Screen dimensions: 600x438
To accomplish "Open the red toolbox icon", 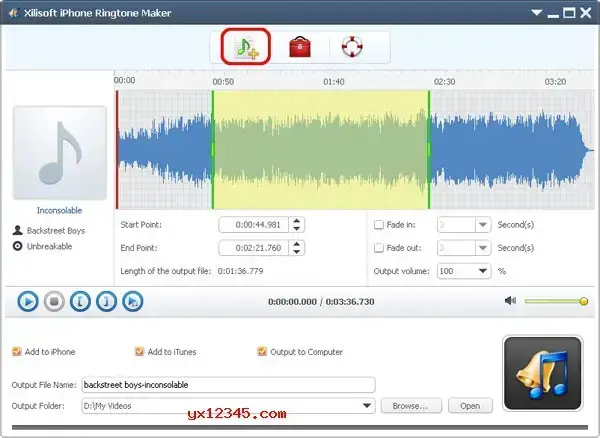I will [x=300, y=47].
